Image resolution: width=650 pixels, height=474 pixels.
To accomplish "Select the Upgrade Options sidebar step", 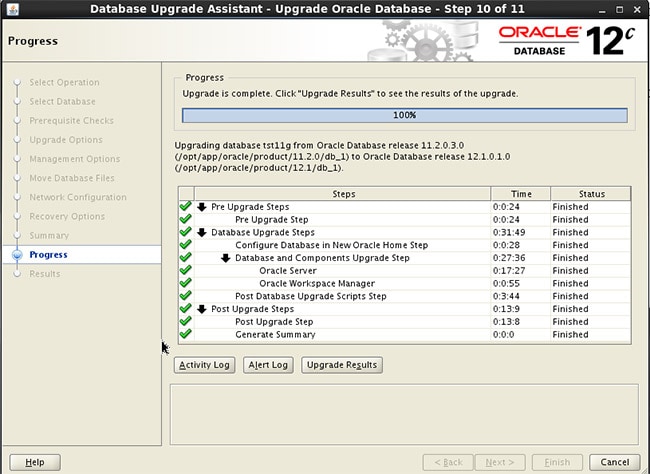I will coord(66,140).
